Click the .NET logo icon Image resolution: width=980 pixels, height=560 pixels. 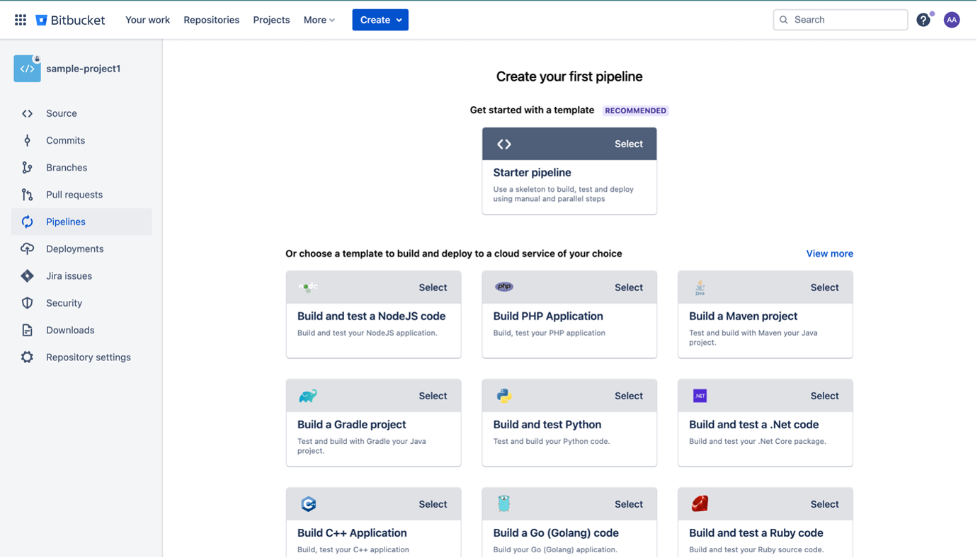tap(700, 396)
